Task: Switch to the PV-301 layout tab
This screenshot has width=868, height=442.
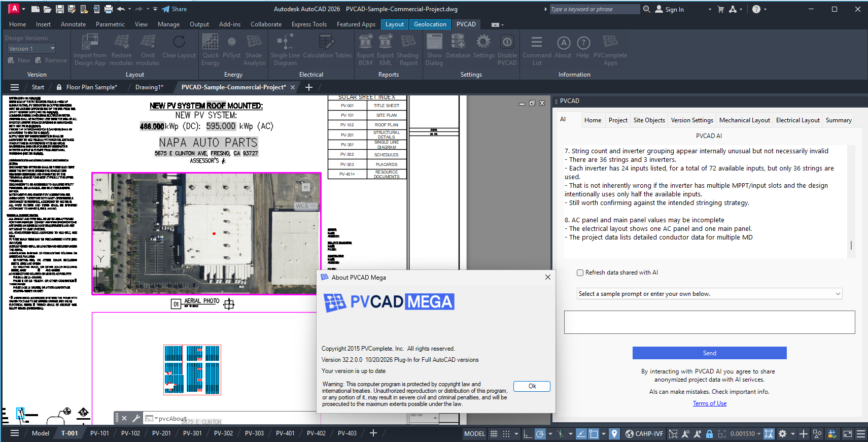Action: tap(192, 433)
